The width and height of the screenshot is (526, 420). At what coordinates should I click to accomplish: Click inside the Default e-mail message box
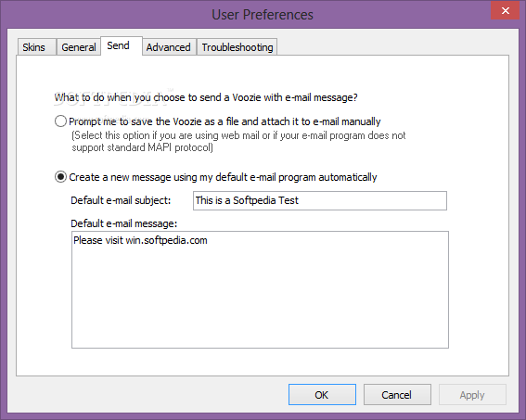tap(260, 289)
